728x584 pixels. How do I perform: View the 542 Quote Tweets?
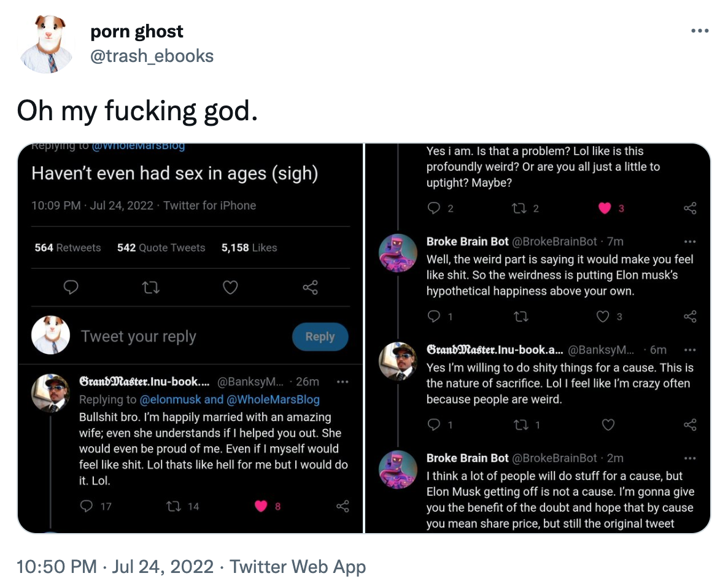tap(161, 248)
